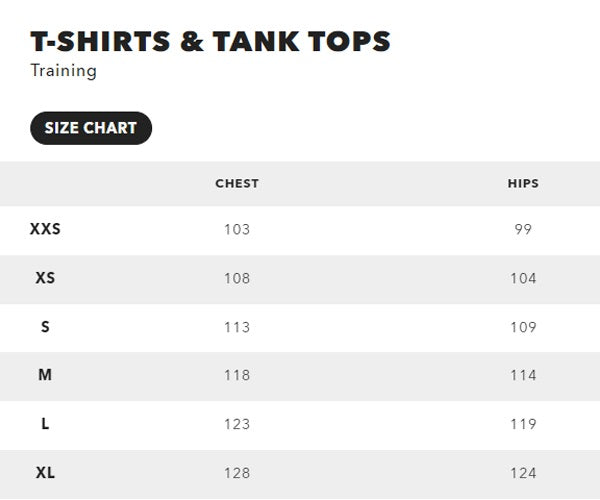Select chest value 113 for S
The image size is (600, 500).
click(237, 327)
